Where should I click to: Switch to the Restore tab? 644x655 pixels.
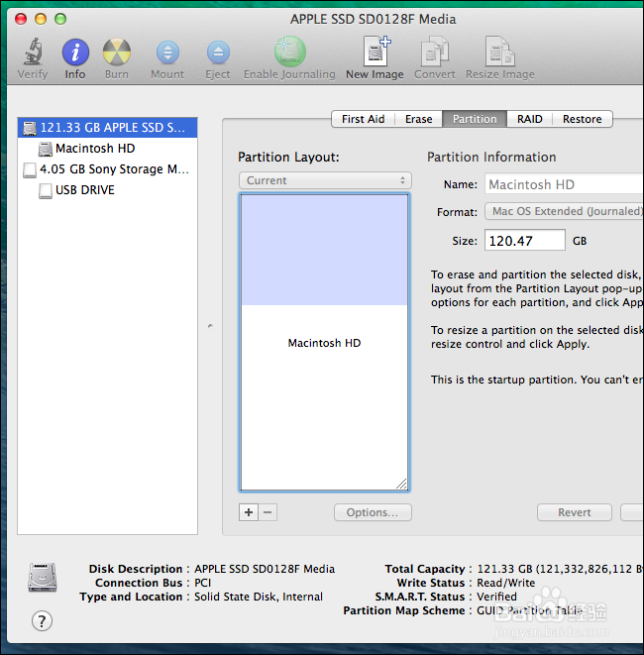pyautogui.click(x=583, y=119)
